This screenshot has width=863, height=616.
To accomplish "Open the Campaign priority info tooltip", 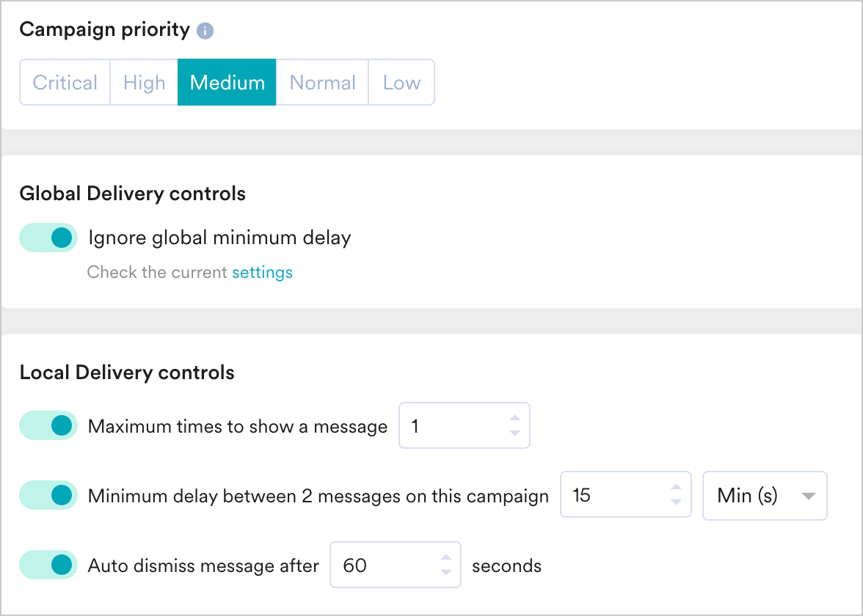I will [x=204, y=30].
